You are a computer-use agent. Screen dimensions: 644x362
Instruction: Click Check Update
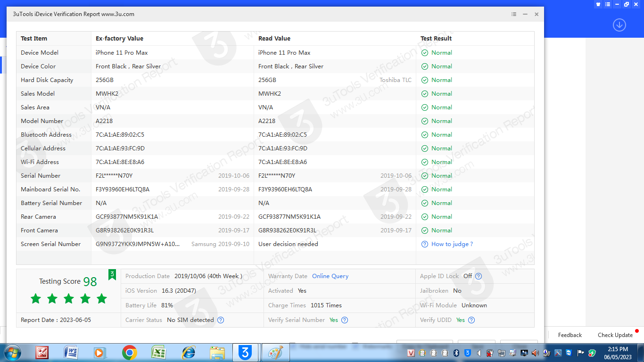click(615, 335)
